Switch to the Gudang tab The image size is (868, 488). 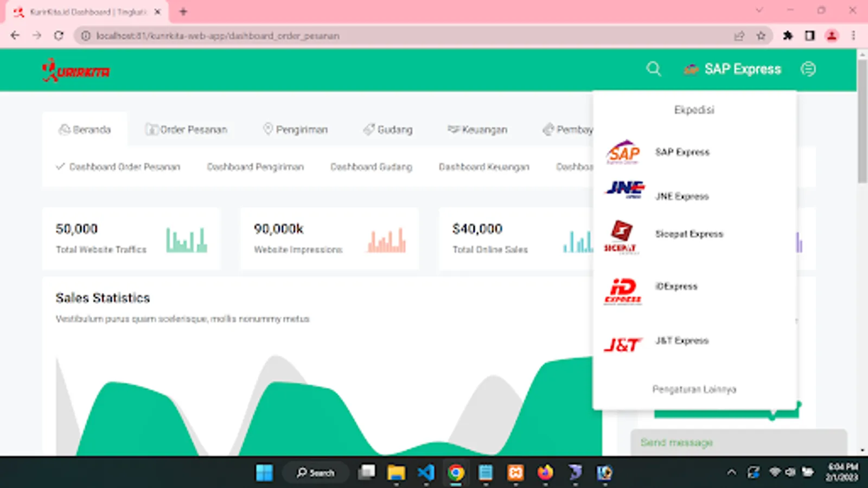388,130
